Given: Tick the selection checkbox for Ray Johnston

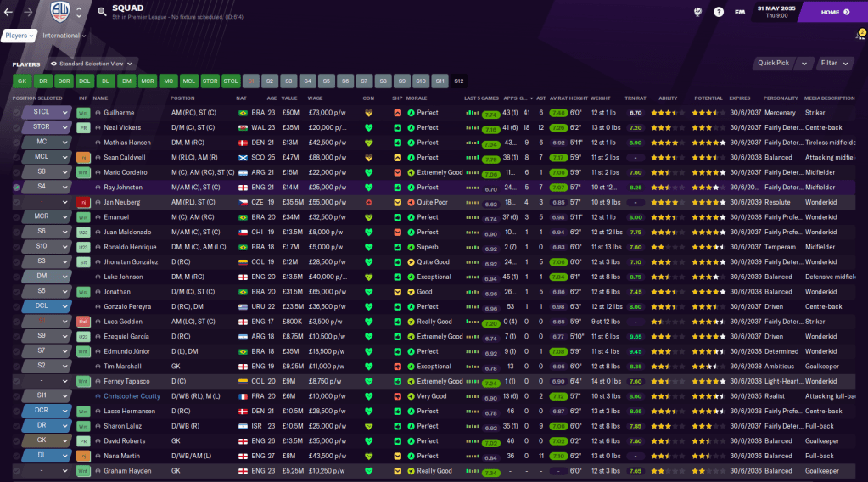Looking at the screenshot, I should tap(16, 188).
